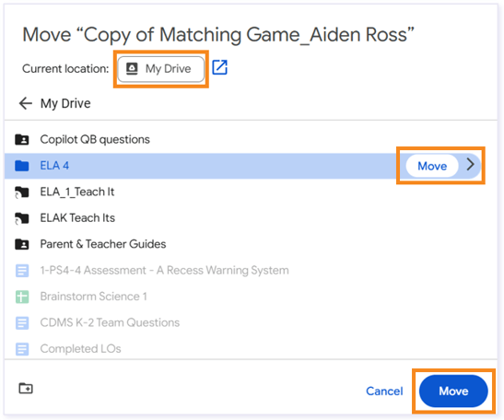Click the Copilot QB questions shared folder icon
The image size is (504, 420).
pos(22,139)
